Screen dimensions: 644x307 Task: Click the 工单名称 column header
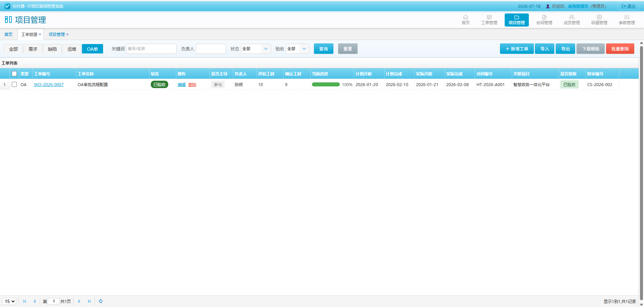point(112,74)
